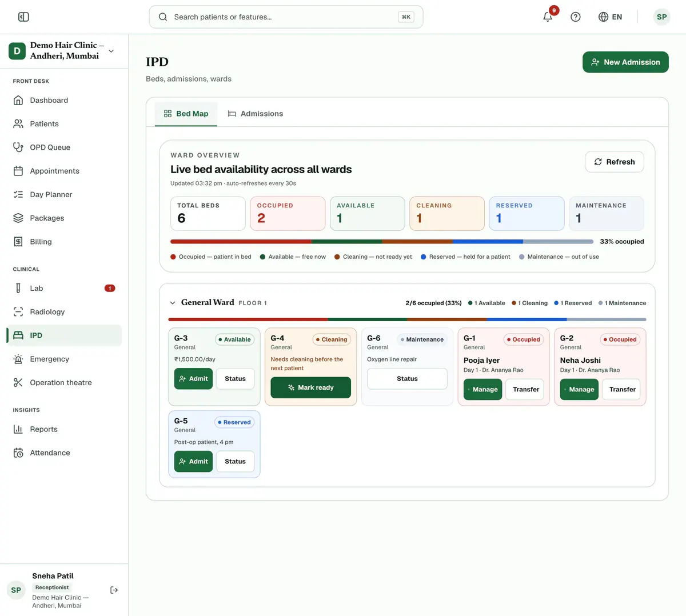Screen dimensions: 686x616
Task: Click the Appointments calendar icon
Action: 18,171
